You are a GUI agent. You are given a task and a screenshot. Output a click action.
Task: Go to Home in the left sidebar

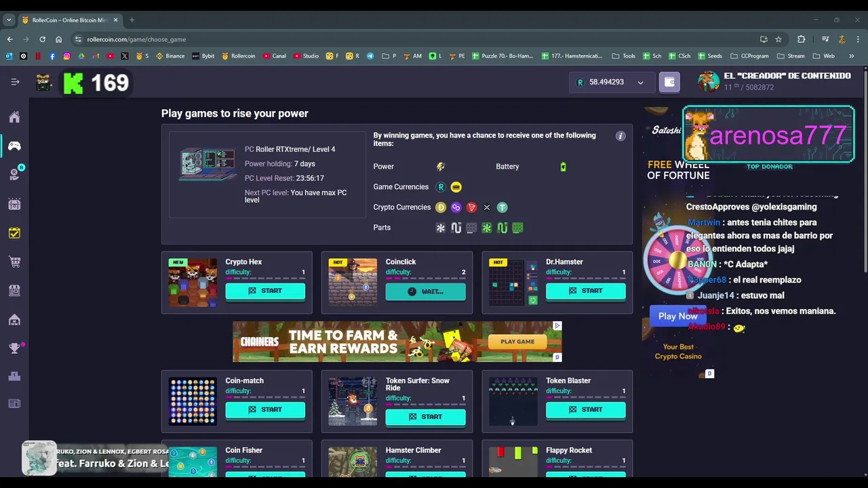pos(14,117)
